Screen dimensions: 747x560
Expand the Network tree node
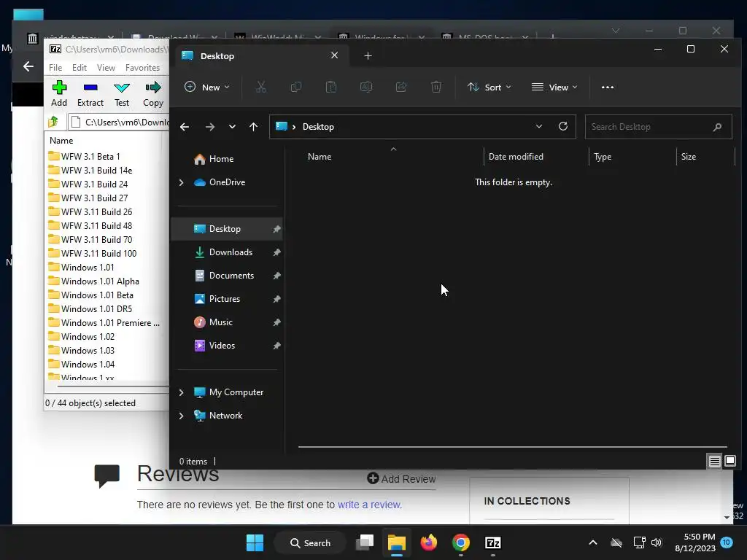(181, 416)
